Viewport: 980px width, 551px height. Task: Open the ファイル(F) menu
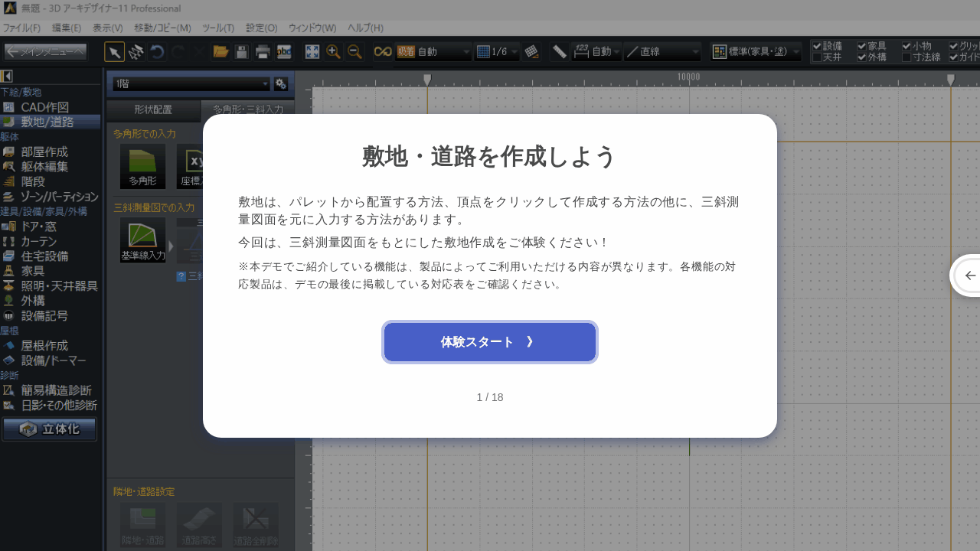tap(21, 28)
